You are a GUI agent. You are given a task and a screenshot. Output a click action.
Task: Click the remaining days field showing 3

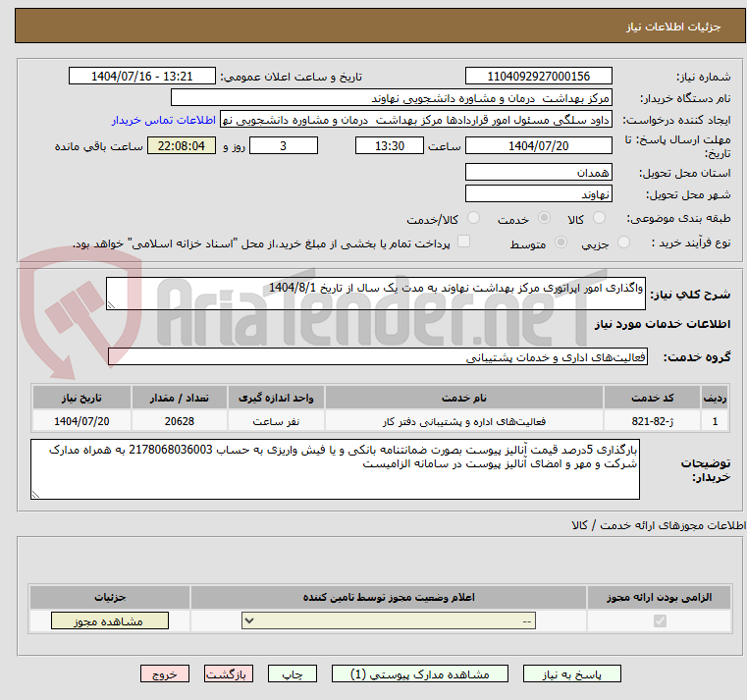tap(284, 146)
